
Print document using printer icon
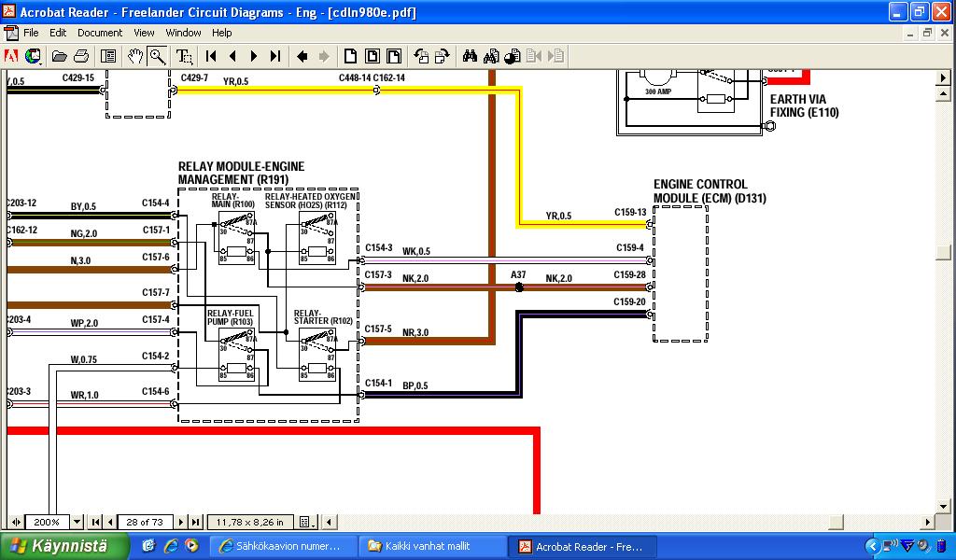(x=81, y=56)
